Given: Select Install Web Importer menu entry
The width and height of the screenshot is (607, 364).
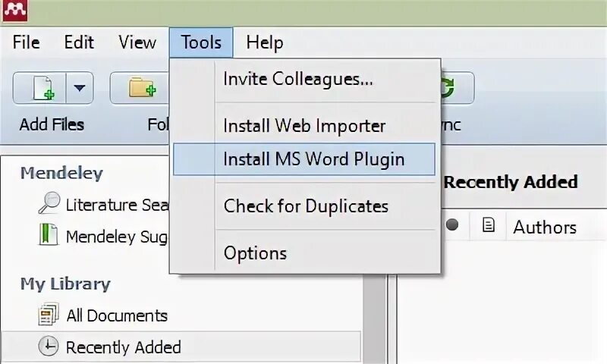Looking at the screenshot, I should coord(304,126).
